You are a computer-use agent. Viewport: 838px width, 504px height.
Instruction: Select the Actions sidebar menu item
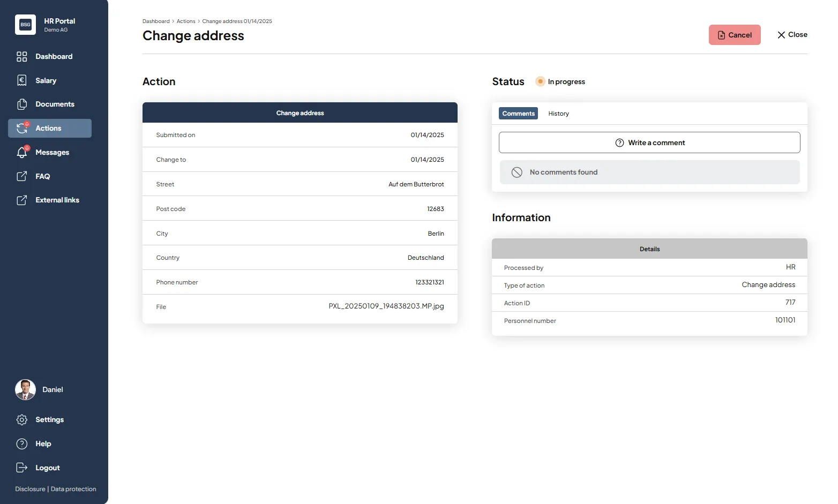49,129
